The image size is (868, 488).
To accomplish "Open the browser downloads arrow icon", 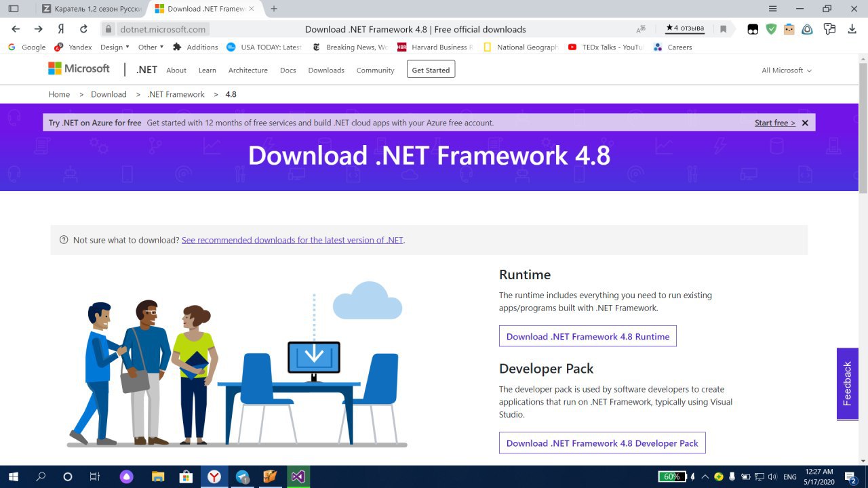I will point(852,29).
